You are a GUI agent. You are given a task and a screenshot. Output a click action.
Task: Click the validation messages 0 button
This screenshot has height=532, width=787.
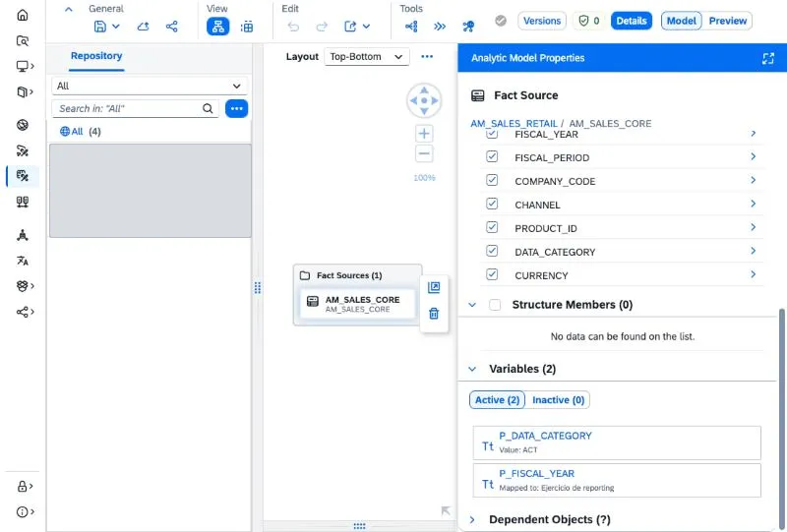pos(588,21)
